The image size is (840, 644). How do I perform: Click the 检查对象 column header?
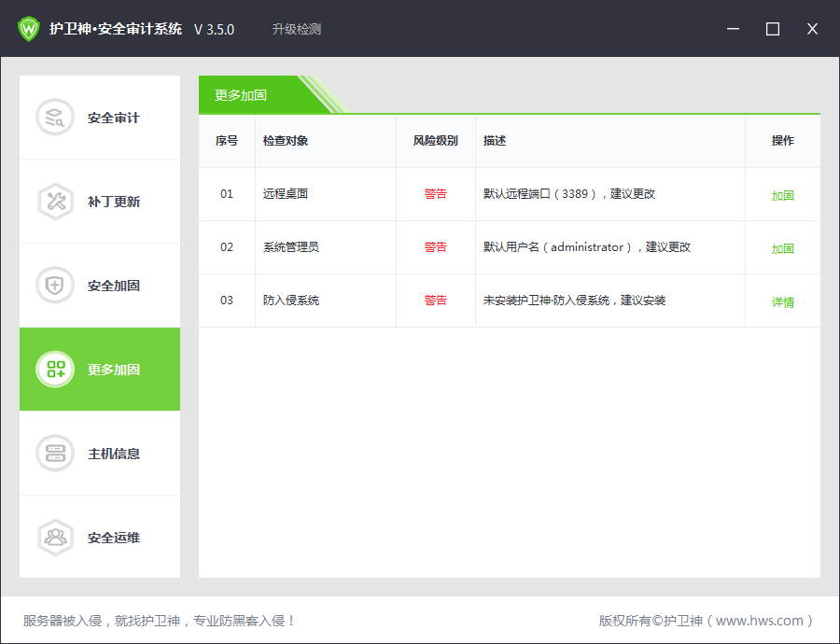pos(285,141)
